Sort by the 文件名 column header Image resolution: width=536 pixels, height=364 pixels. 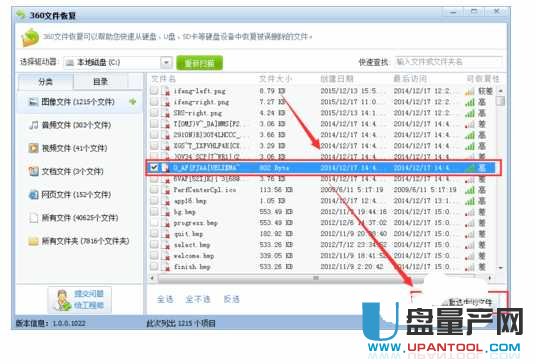coord(163,79)
